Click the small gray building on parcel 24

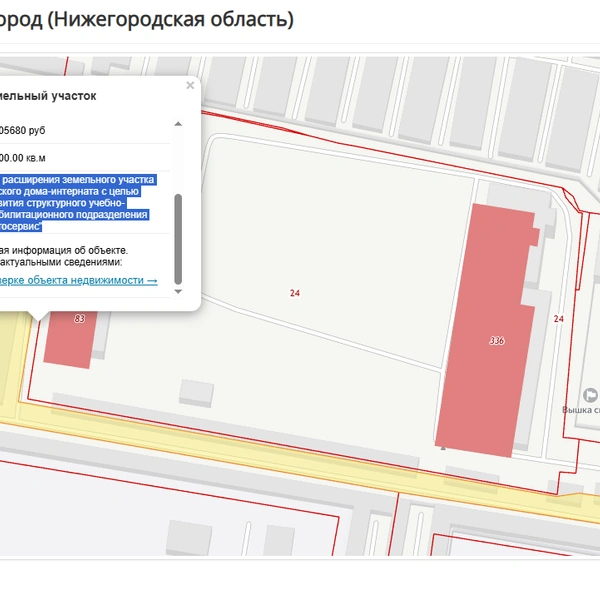[x=196, y=393]
